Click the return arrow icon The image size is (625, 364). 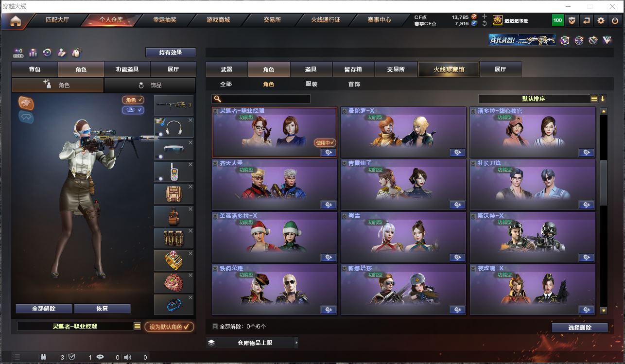click(587, 20)
